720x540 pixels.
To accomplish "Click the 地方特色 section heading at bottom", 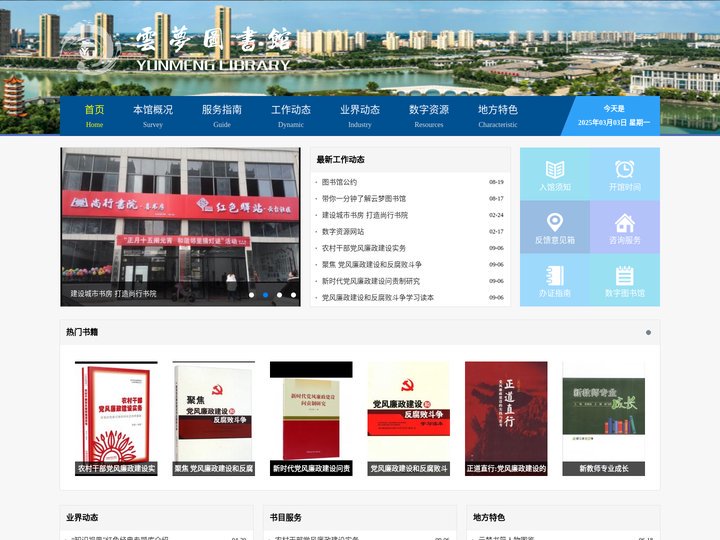I will pyautogui.click(x=489, y=518).
